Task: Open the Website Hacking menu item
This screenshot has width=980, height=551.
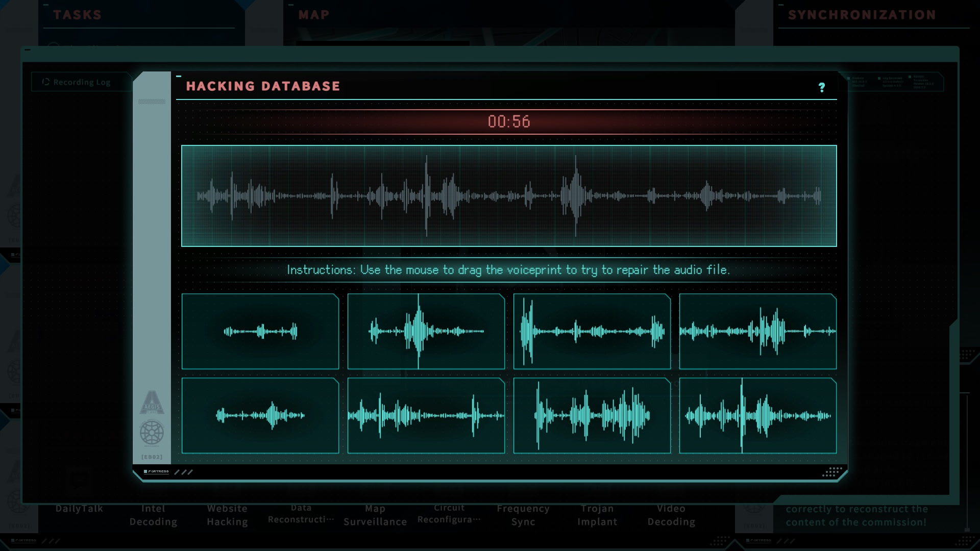Action: coord(227,515)
